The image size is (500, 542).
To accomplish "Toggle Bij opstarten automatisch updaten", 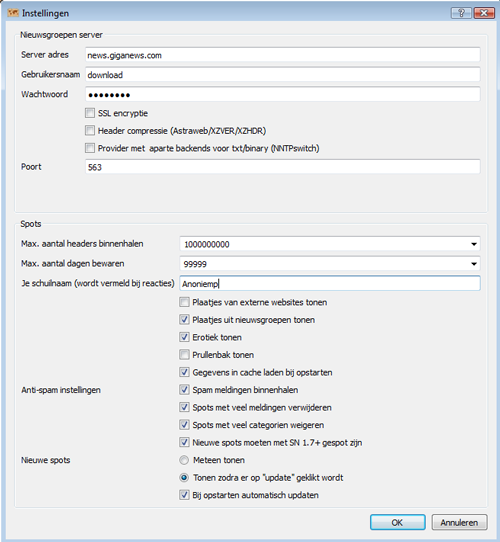I will (184, 495).
